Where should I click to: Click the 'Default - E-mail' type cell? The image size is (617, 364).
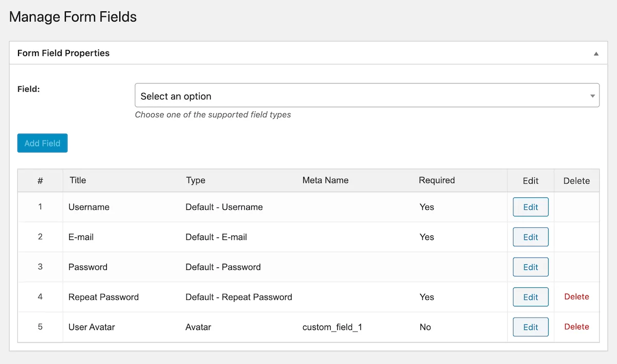coord(216,237)
